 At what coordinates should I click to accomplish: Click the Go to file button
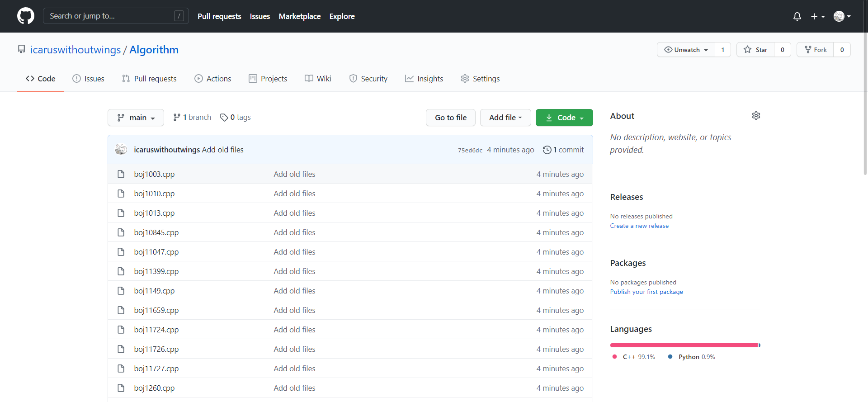click(451, 118)
